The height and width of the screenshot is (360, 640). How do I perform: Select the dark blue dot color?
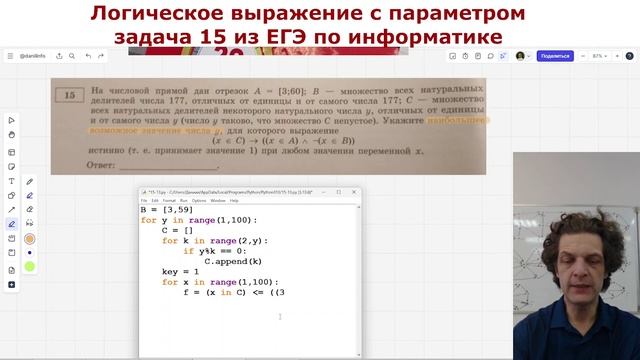[29, 253]
